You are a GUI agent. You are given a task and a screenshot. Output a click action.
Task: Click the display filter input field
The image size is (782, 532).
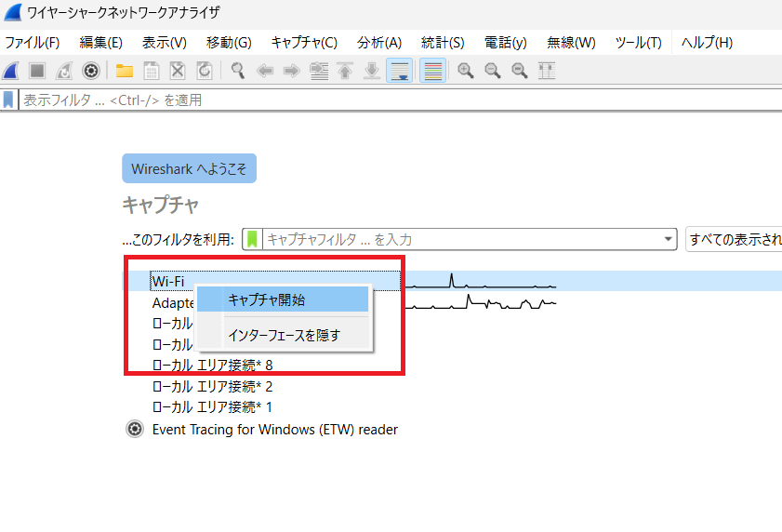tap(401, 100)
